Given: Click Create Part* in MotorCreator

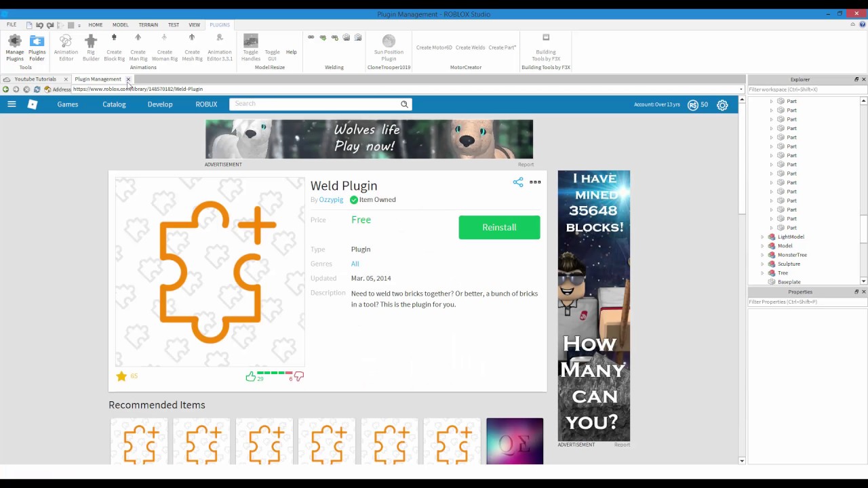Looking at the screenshot, I should 502,47.
